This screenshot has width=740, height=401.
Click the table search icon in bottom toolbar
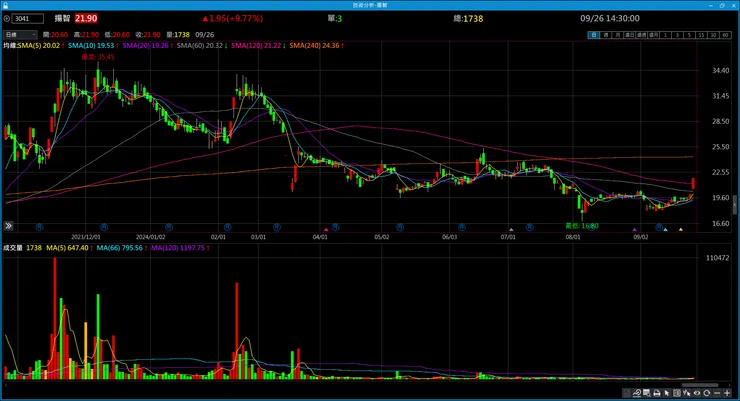tap(647, 393)
